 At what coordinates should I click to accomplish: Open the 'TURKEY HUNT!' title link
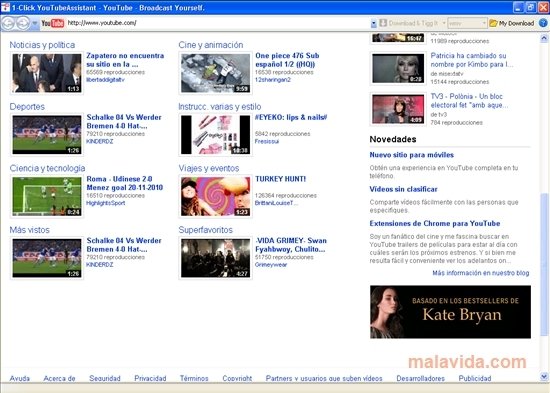(x=281, y=179)
